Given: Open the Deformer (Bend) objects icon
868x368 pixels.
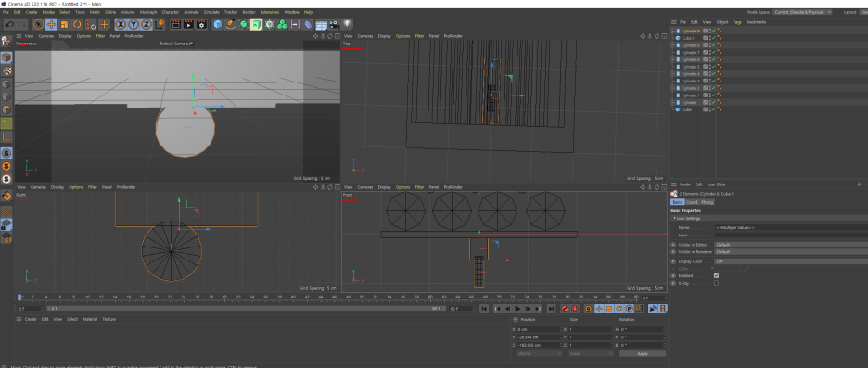Looking at the screenshot, I should tap(308, 24).
